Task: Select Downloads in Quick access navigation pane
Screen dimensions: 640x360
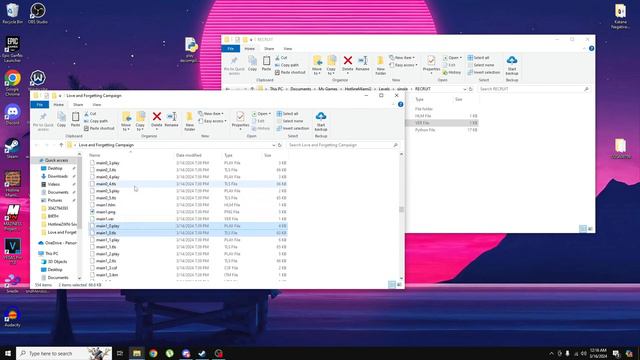Action: (58, 176)
